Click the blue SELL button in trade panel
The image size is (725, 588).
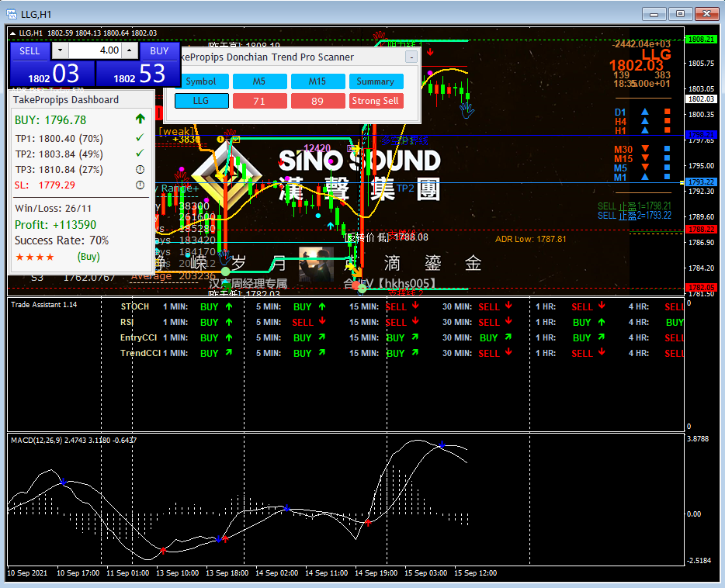click(x=29, y=50)
